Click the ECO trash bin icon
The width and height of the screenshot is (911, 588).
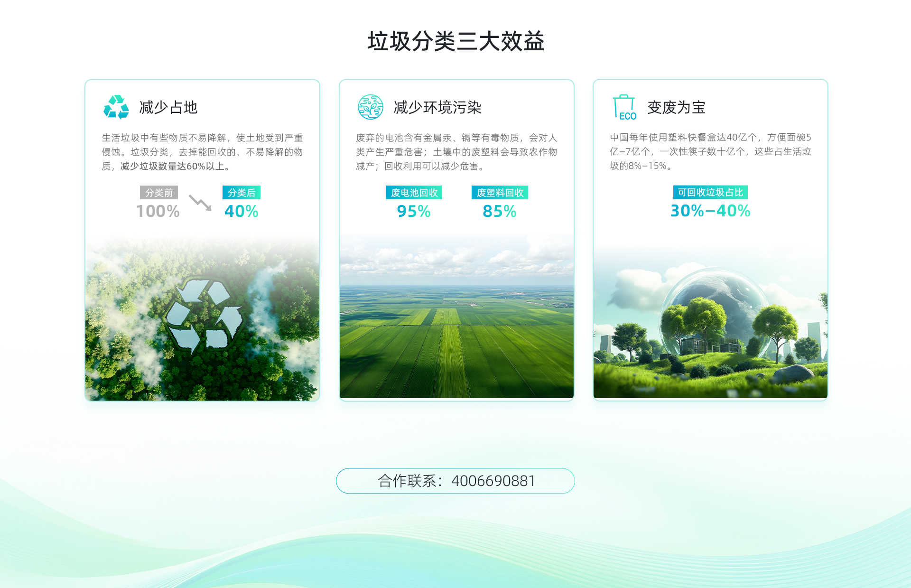(625, 107)
